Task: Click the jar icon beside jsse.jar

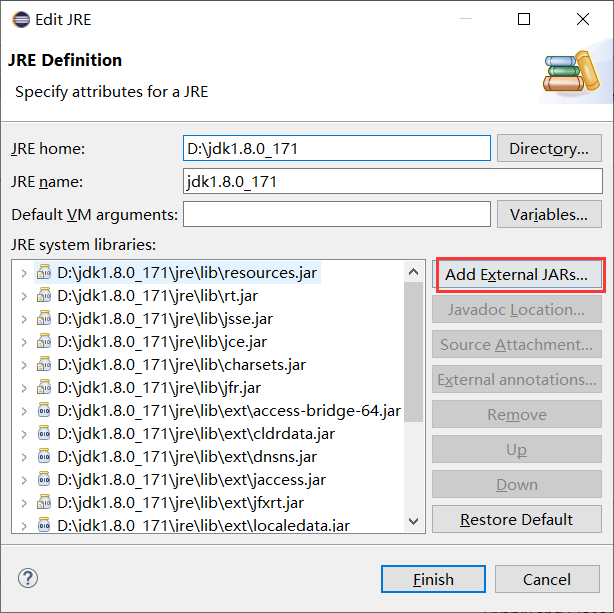Action: (x=44, y=318)
